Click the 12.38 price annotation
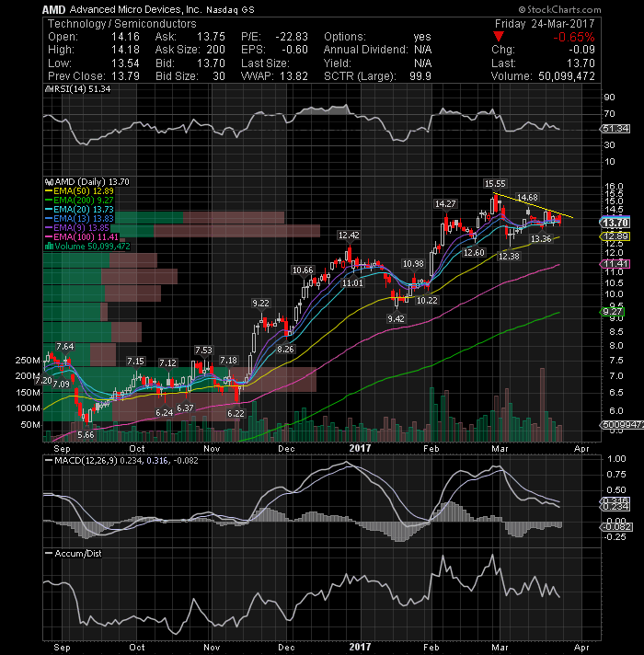644x655 pixels. tap(509, 256)
